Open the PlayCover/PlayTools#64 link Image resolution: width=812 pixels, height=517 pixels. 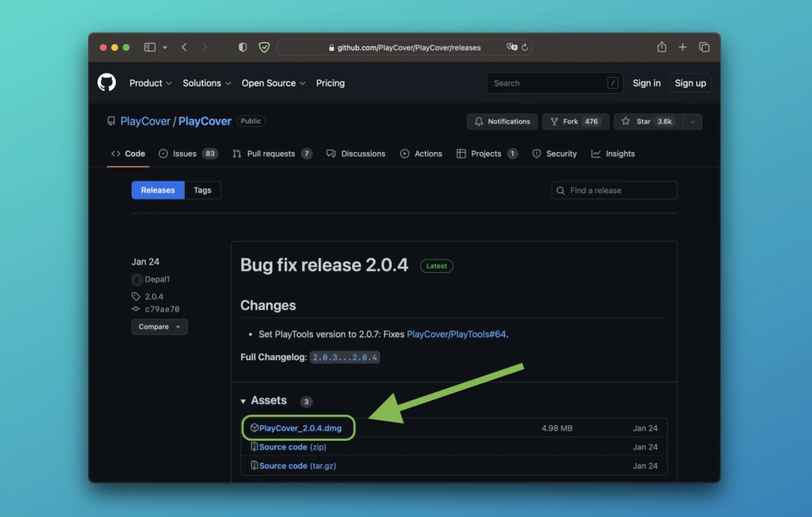[x=456, y=334]
